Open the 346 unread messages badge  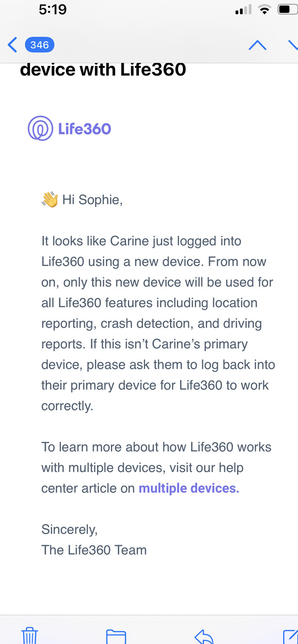click(39, 45)
